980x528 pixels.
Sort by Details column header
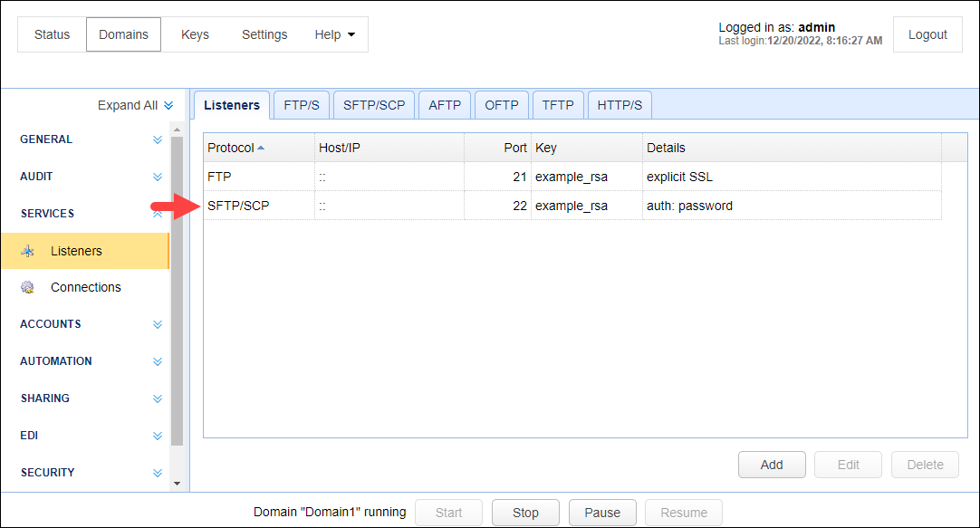pos(792,149)
